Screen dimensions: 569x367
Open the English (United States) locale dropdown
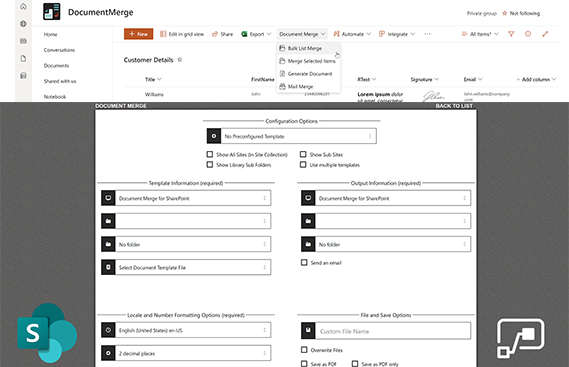(186, 330)
